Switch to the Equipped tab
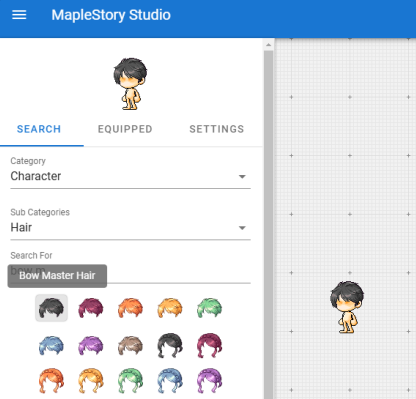This screenshot has width=416, height=399. tap(125, 129)
